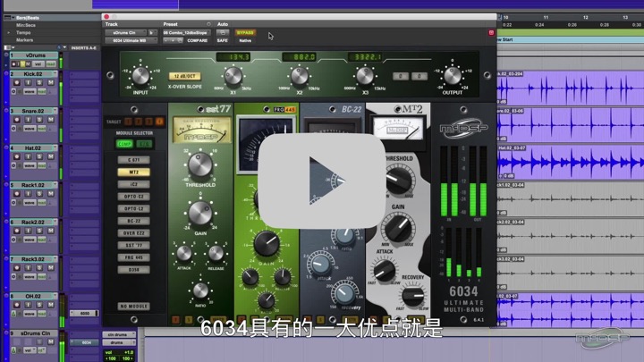Screen dimensions: 644x362
Task: Select the BC-22 module button in list
Action: [134, 221]
